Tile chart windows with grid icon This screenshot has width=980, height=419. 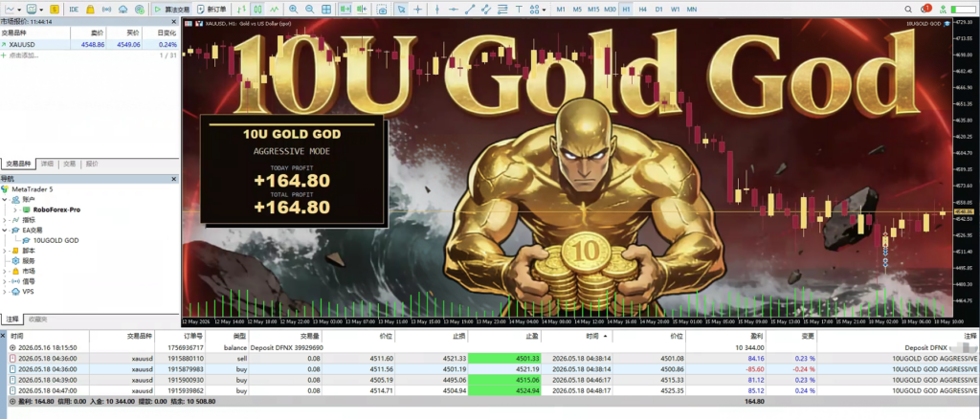coord(326,10)
